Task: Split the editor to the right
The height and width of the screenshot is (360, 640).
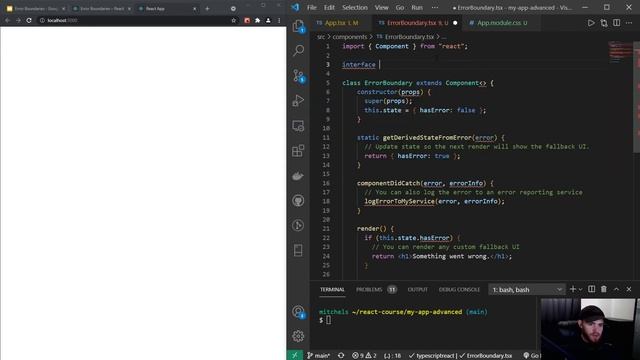Action: 616,23
